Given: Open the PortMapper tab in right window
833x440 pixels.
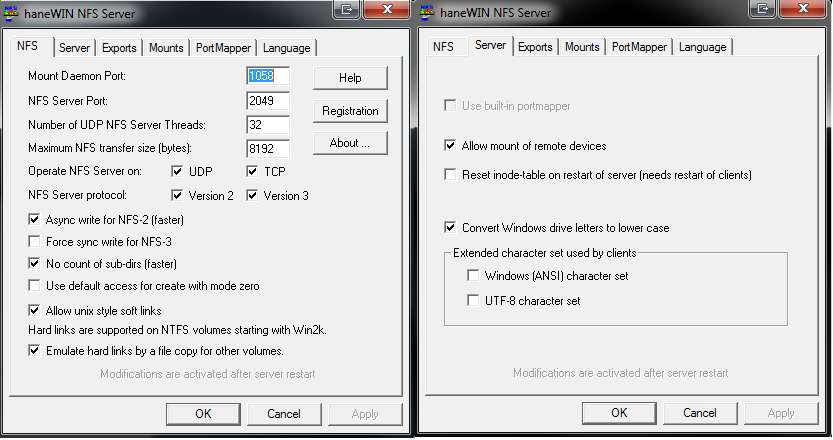Looking at the screenshot, I should pos(639,47).
